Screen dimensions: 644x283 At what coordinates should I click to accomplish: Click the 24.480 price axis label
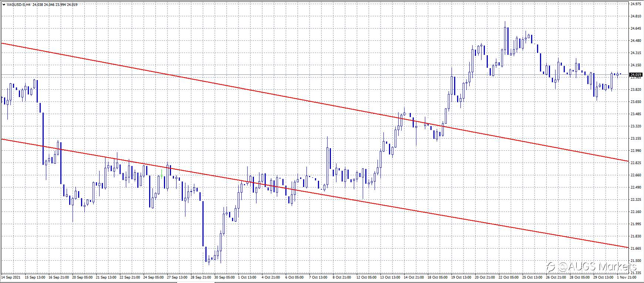[636, 41]
